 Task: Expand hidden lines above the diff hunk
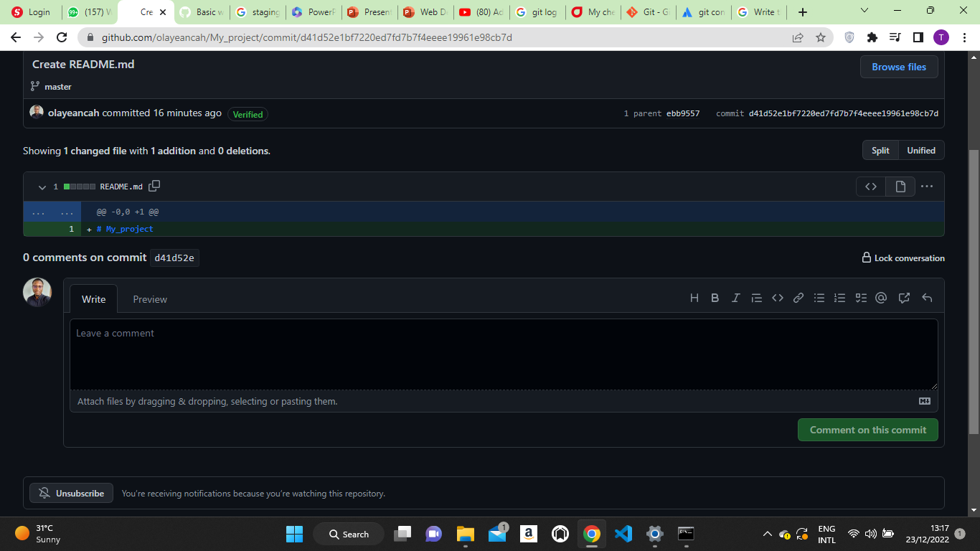(52, 212)
